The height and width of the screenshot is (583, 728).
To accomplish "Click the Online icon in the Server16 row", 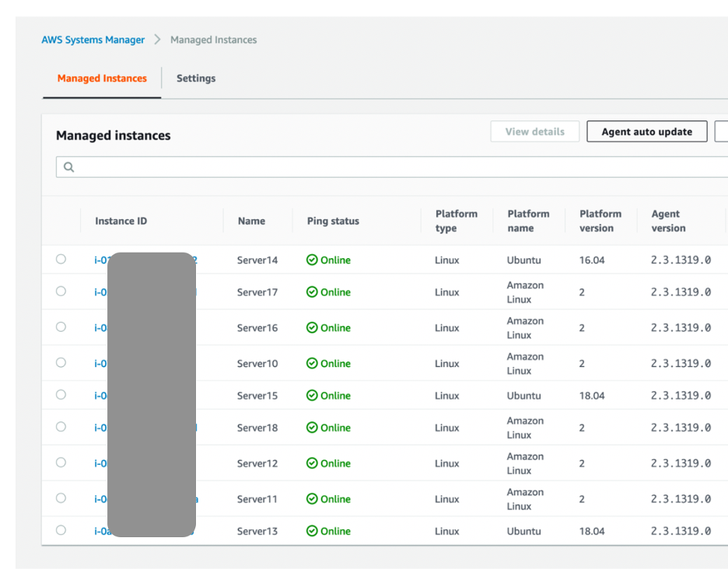I will 313,327.
